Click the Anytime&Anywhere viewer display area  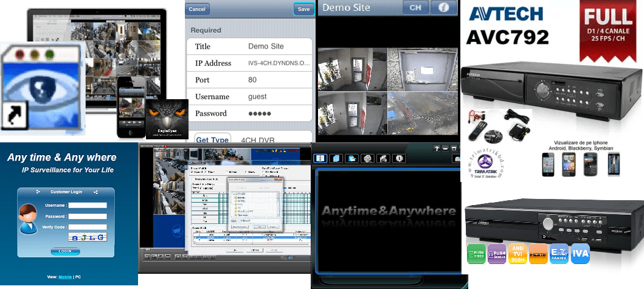click(389, 220)
